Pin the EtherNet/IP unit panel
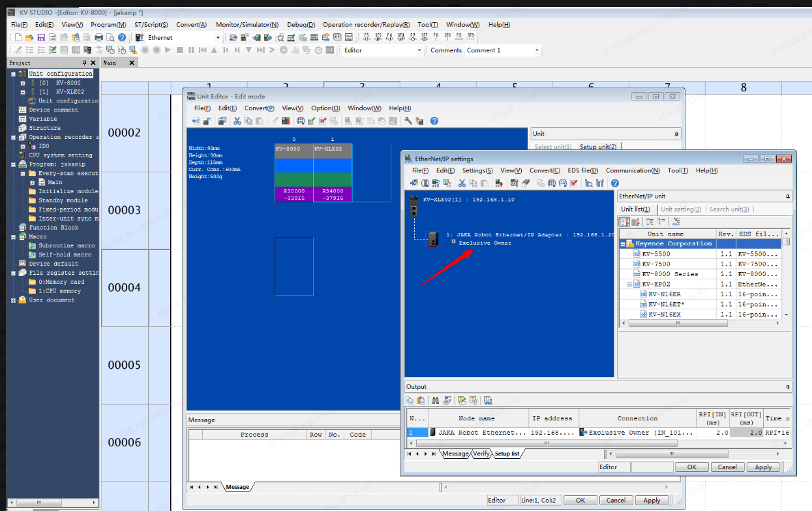This screenshot has height=511, width=812. tap(787, 198)
